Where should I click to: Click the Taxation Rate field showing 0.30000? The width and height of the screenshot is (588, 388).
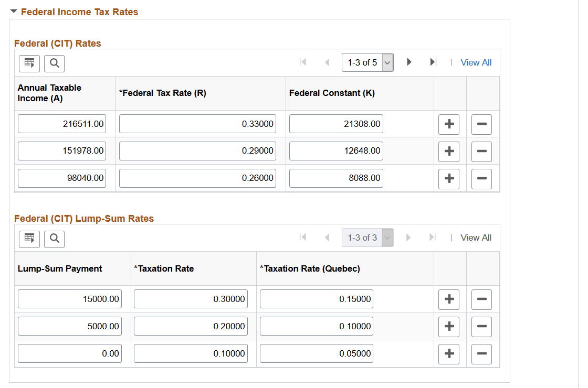(x=190, y=299)
